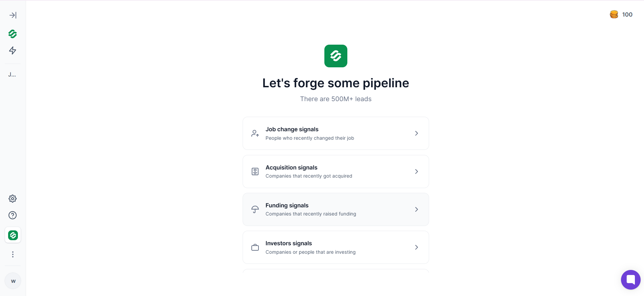The image size is (644, 296).
Task: Open the three-dot more options menu
Action: click(x=13, y=254)
